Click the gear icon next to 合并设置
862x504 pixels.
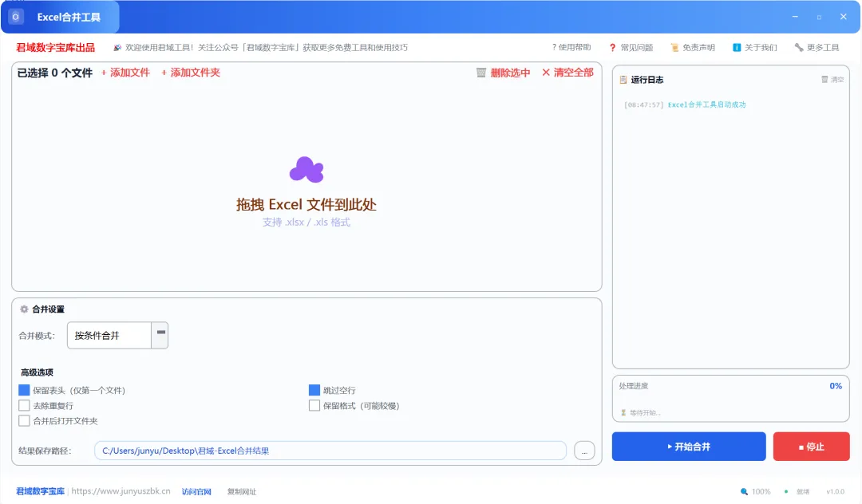24,309
